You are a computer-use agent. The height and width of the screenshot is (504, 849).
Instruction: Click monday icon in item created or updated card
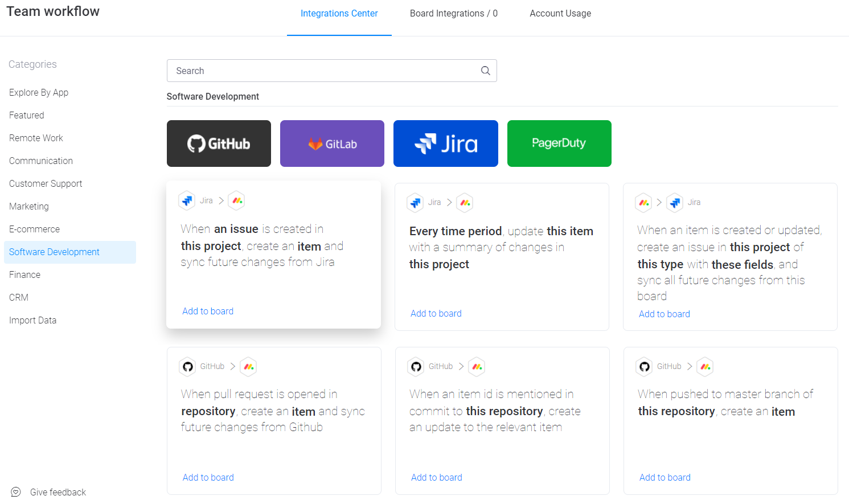pyautogui.click(x=643, y=202)
